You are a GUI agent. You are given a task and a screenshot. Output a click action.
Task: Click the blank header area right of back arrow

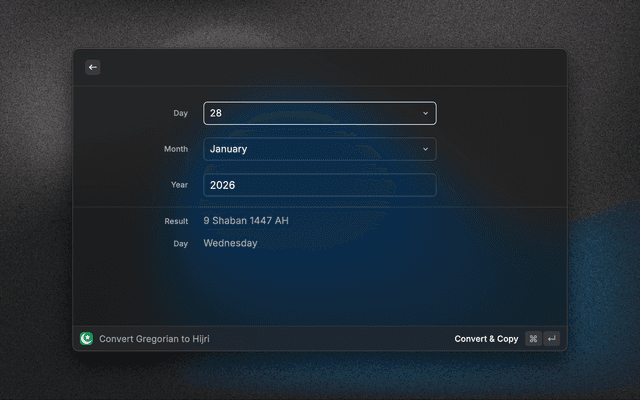(330, 68)
